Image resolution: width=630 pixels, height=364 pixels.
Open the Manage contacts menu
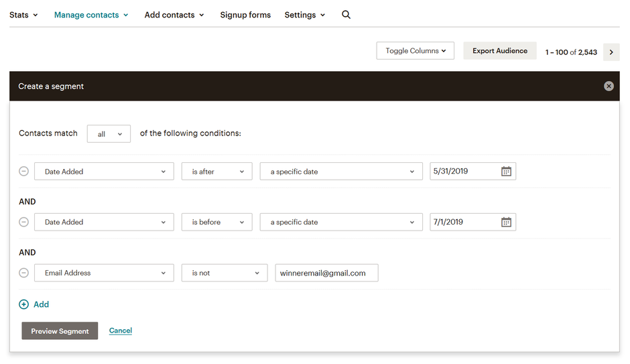point(91,15)
